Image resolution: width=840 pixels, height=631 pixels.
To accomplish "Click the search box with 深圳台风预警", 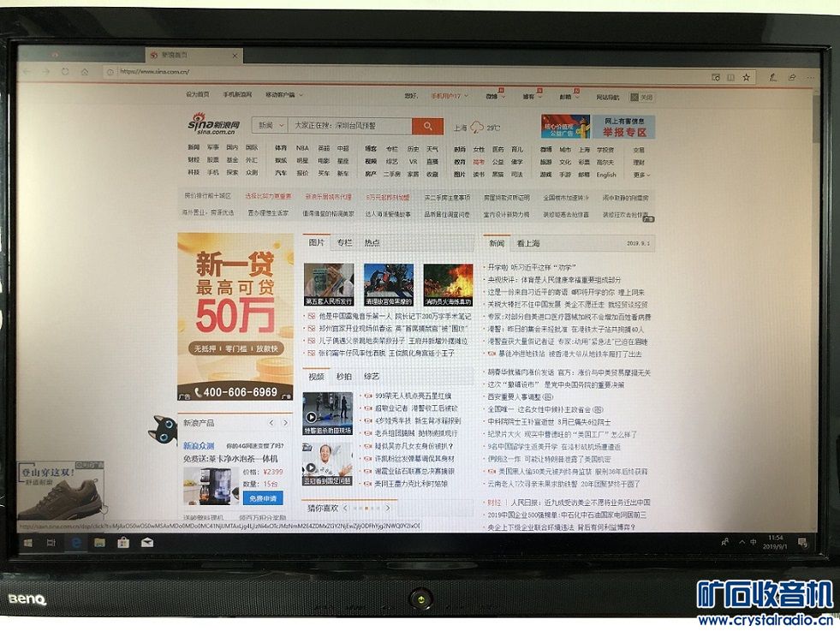I will coord(350,125).
